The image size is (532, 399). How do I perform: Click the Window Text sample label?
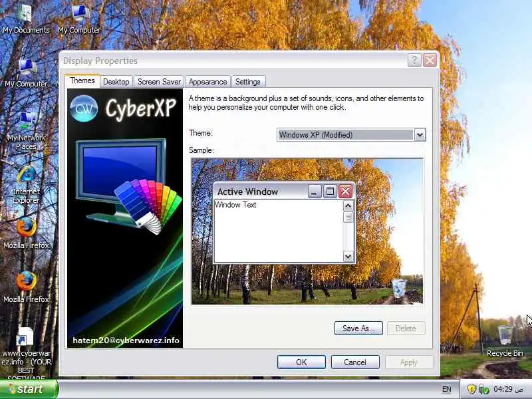pos(235,205)
